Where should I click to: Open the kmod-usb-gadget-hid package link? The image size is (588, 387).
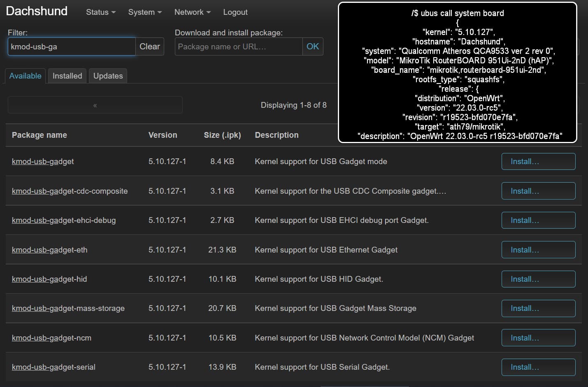pos(49,279)
